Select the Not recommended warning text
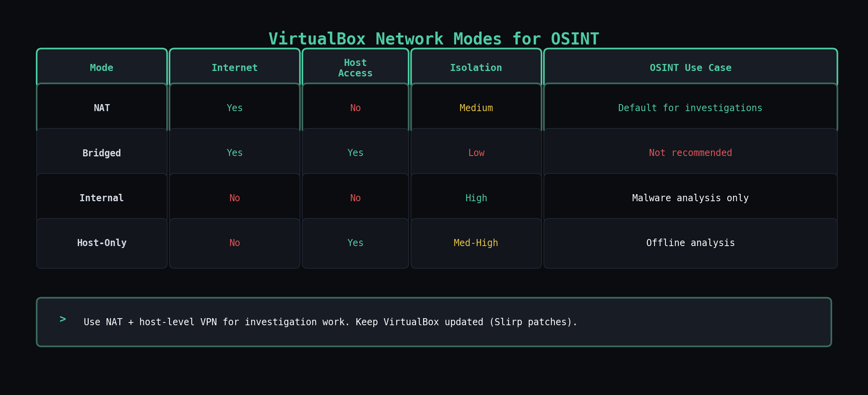Viewport: 868px width, 395px height. click(690, 152)
